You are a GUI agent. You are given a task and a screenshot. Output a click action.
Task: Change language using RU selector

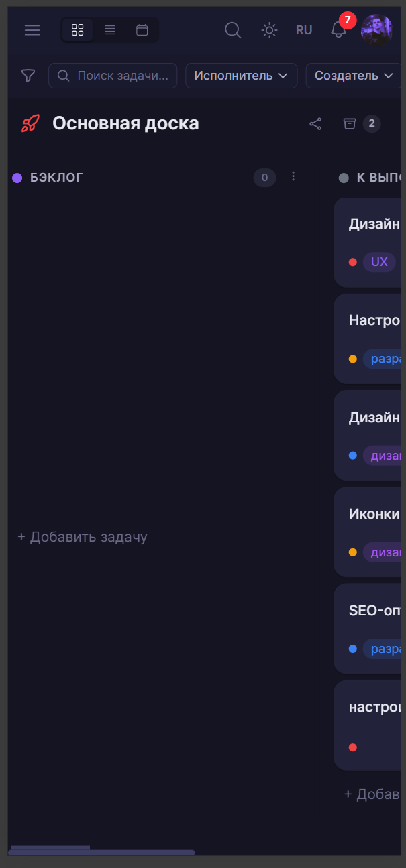pos(304,30)
